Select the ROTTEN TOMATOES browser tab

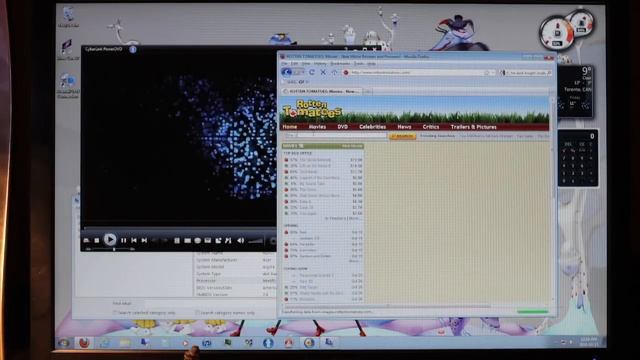click(x=322, y=91)
